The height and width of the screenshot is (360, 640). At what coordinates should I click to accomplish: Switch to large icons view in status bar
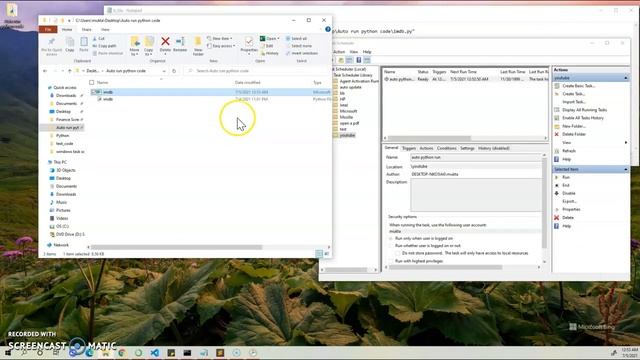pos(327,254)
